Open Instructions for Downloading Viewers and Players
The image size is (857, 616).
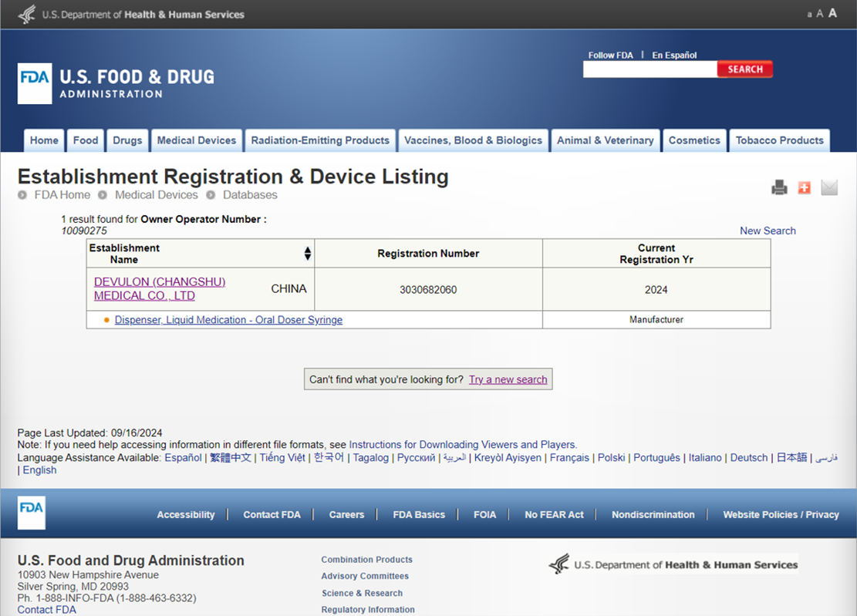pyautogui.click(x=462, y=445)
